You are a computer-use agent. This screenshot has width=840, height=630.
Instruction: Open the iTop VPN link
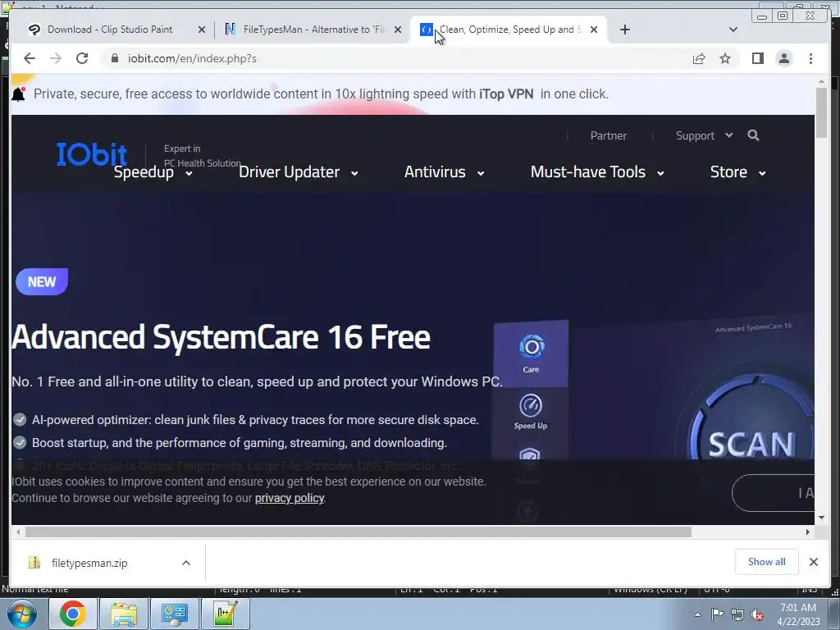coord(505,94)
